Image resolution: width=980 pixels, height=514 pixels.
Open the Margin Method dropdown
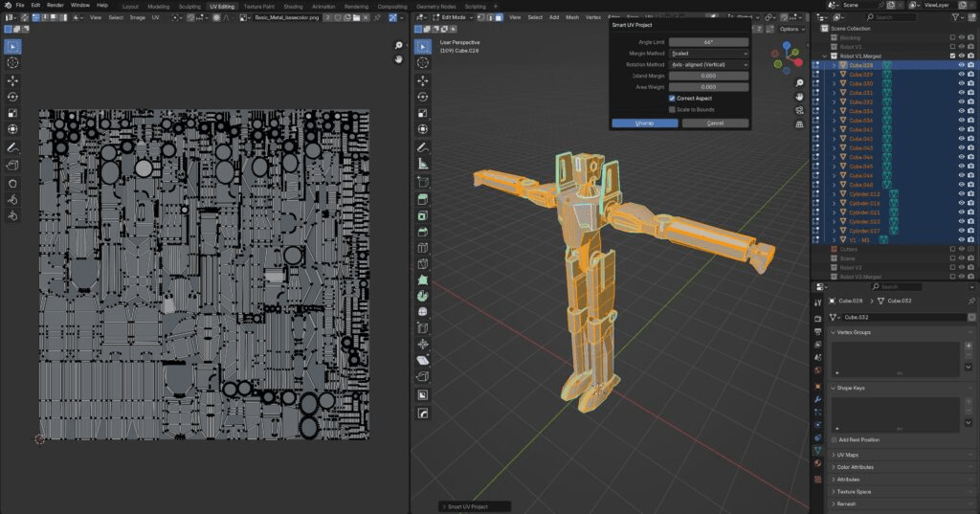[x=708, y=54]
